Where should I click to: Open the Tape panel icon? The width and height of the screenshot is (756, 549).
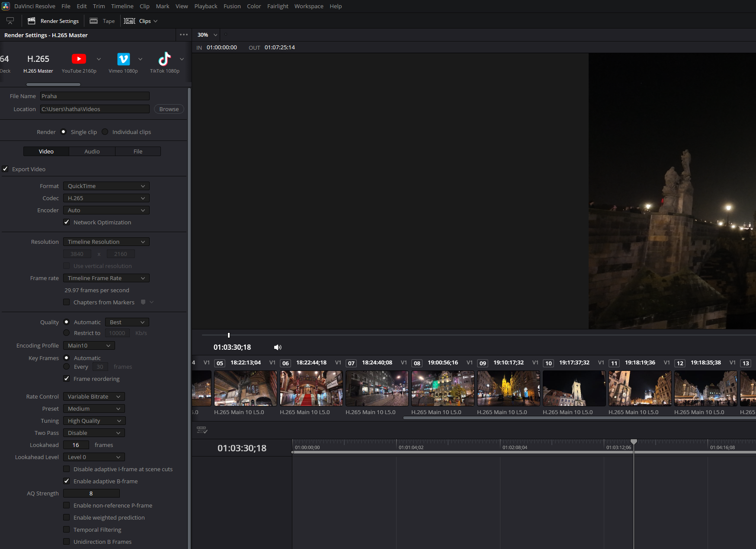93,21
